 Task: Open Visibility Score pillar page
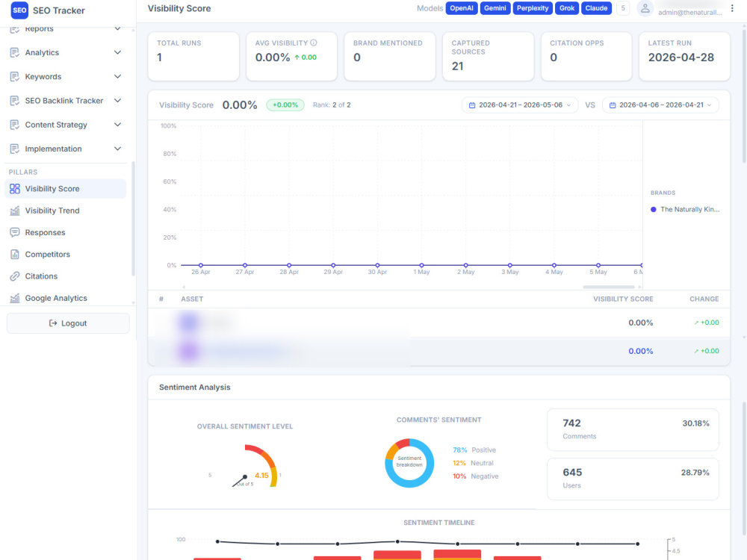[65, 189]
